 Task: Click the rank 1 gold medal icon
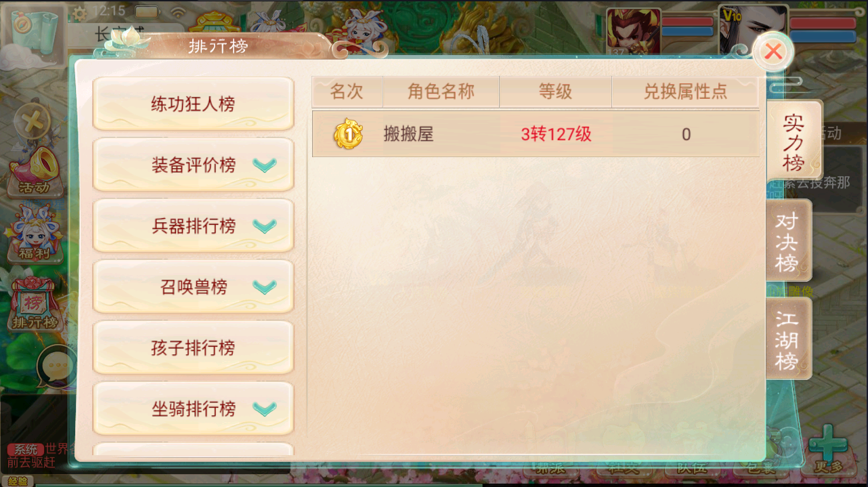click(x=348, y=134)
